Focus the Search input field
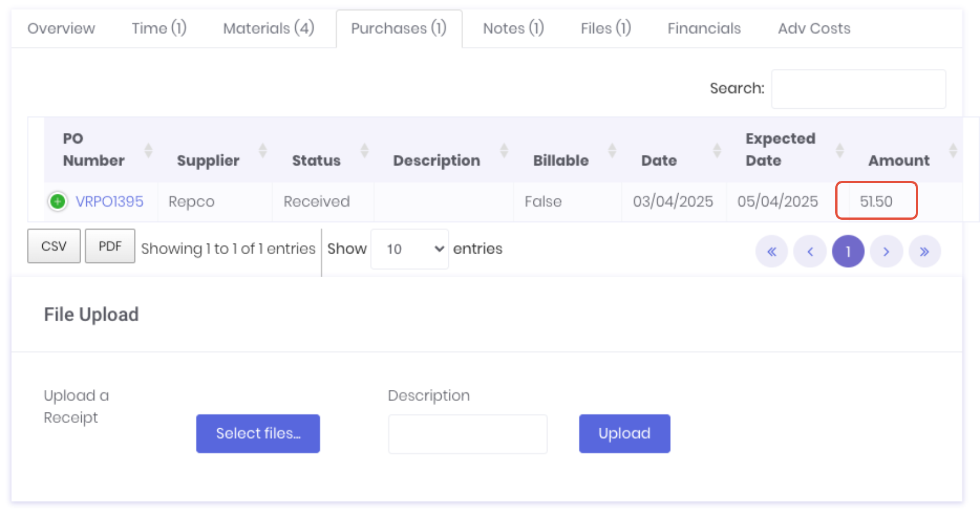 pos(858,89)
